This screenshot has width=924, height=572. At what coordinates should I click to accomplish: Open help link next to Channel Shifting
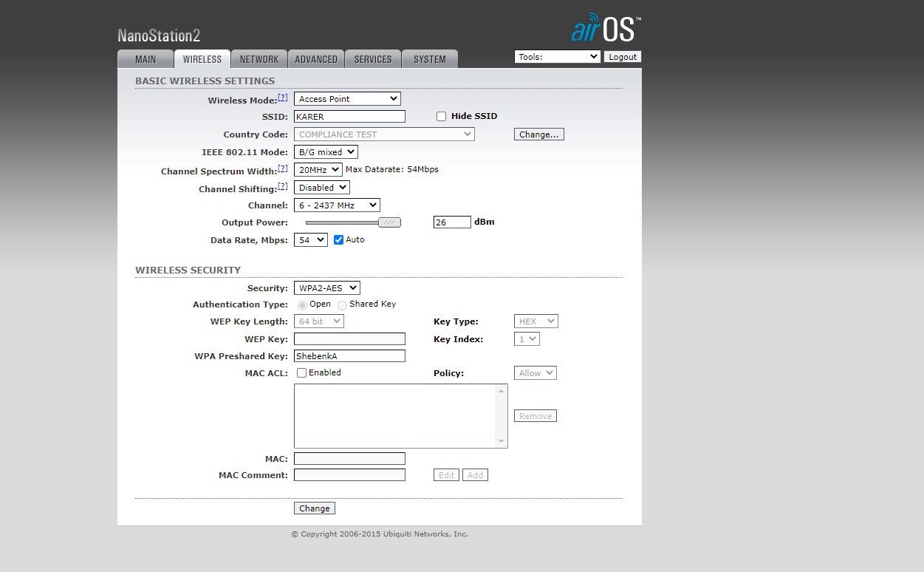[x=283, y=186]
